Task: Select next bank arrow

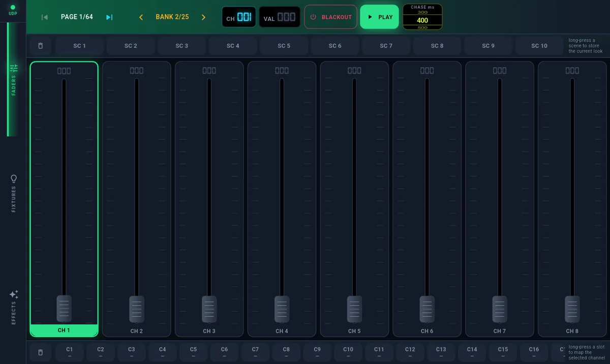Action: pos(203,17)
